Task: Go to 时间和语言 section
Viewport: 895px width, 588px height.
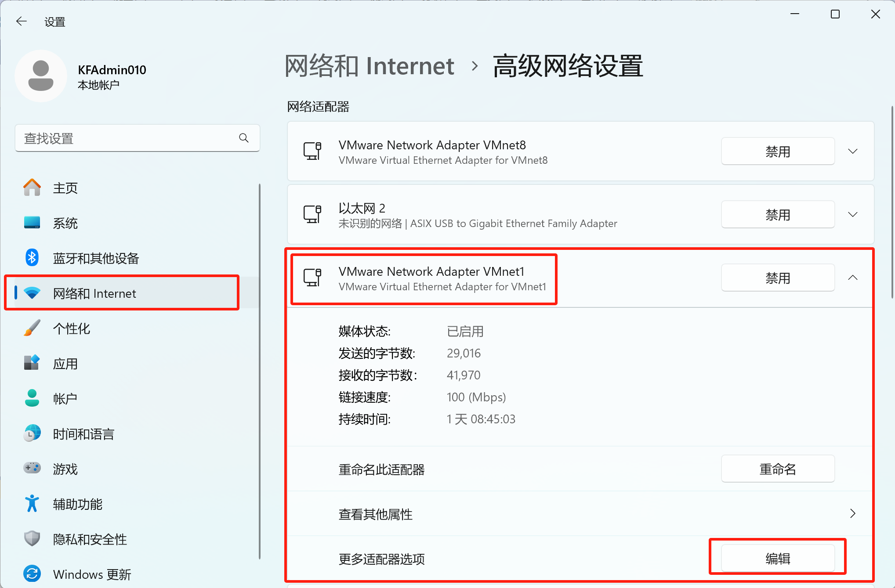Action: coord(83,434)
